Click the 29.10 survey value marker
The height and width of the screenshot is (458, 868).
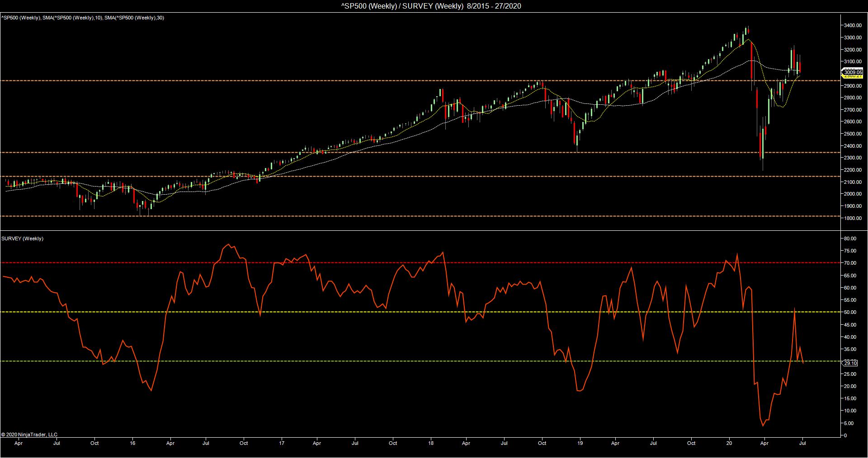tap(850, 363)
